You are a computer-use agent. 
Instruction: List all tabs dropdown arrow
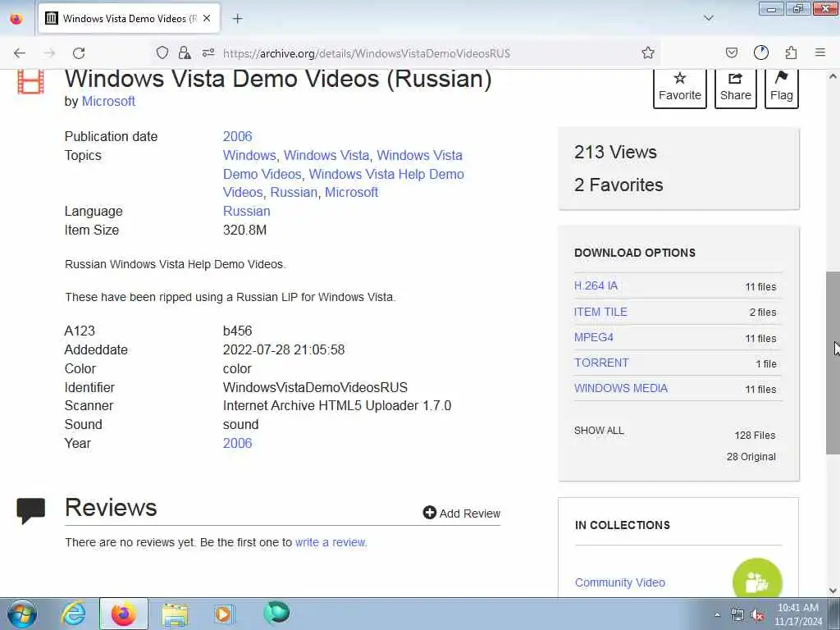pos(708,18)
